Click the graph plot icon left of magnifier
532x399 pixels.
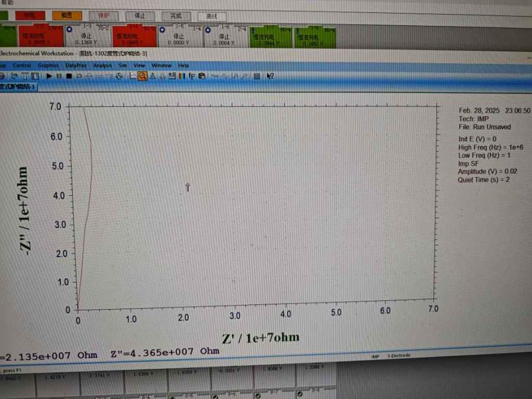pos(133,76)
